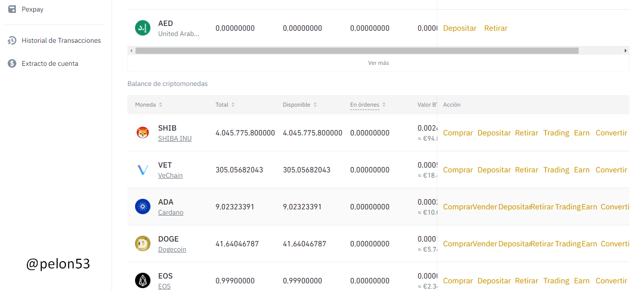Click Vender for ADA
644x291 pixels.
(485, 207)
